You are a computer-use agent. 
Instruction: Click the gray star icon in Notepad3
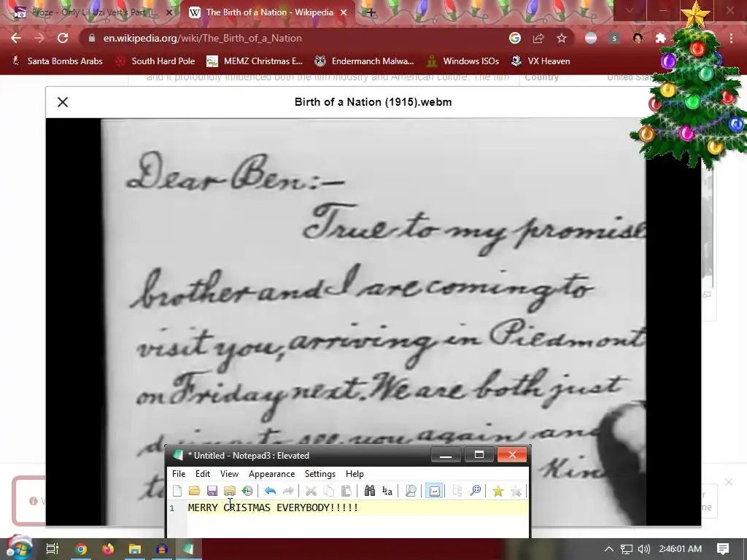pos(516,491)
